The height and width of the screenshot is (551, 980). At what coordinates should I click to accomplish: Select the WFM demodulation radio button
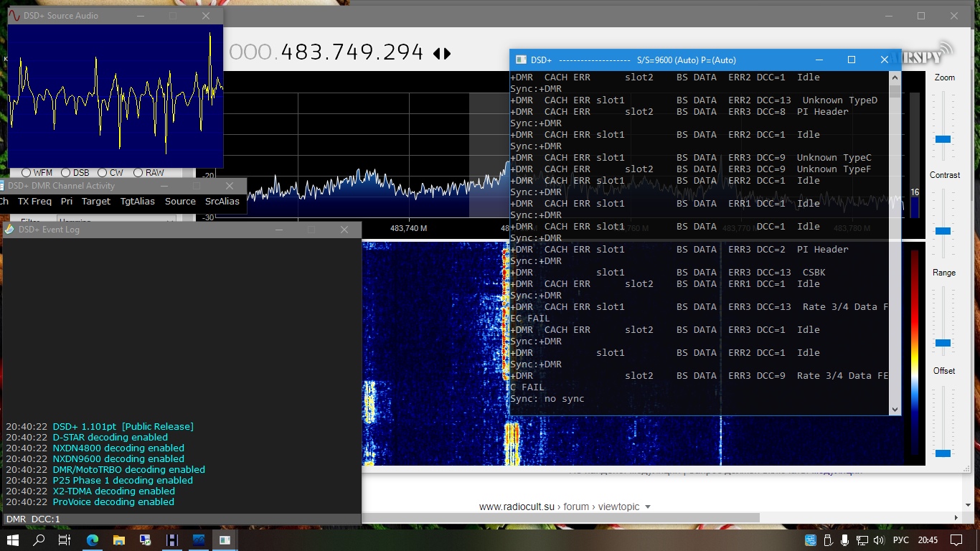click(x=27, y=173)
